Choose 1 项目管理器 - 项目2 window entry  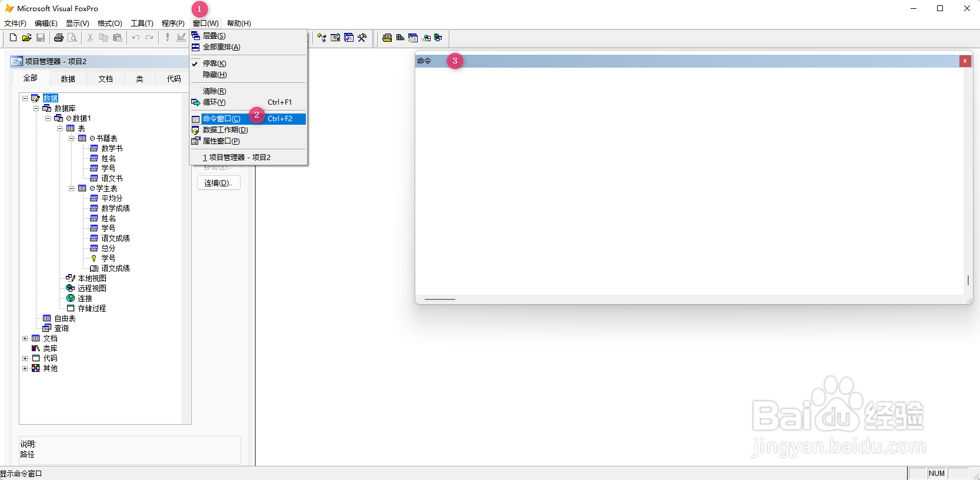(x=248, y=158)
